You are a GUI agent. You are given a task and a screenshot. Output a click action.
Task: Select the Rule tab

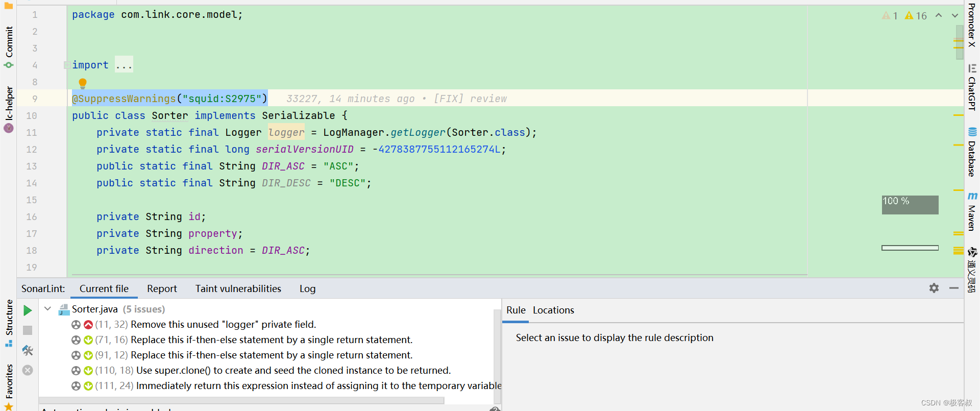(x=516, y=310)
